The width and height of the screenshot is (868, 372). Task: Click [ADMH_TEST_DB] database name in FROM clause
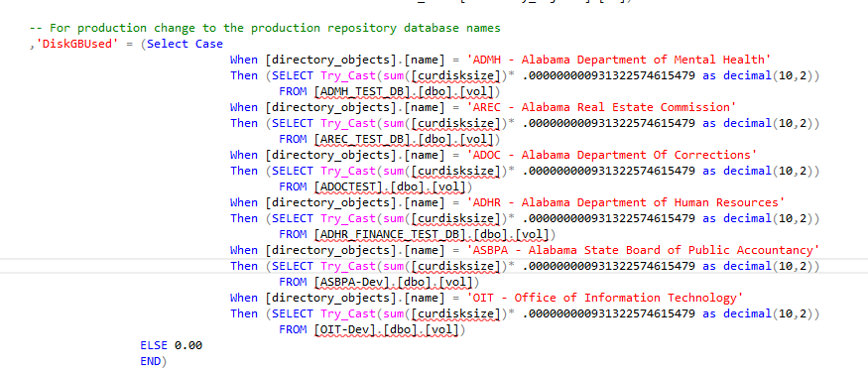(x=359, y=91)
